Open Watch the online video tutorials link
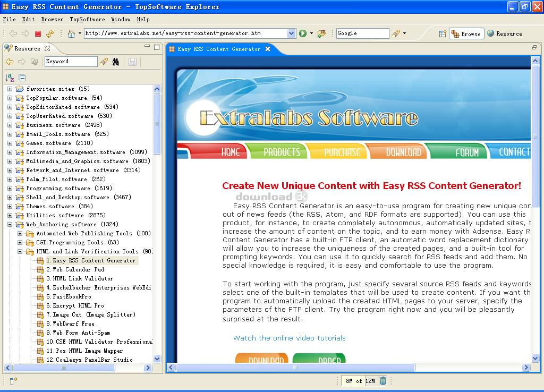The image size is (544, 392). 290,338
